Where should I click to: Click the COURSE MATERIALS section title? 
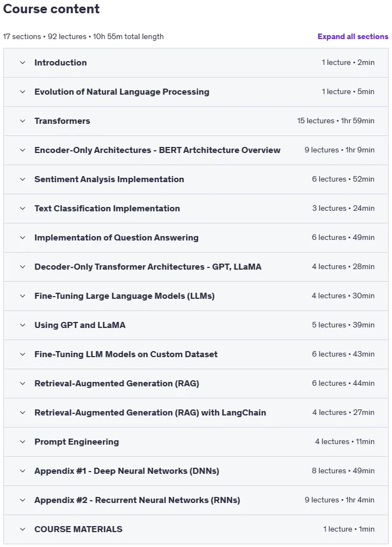tap(78, 529)
